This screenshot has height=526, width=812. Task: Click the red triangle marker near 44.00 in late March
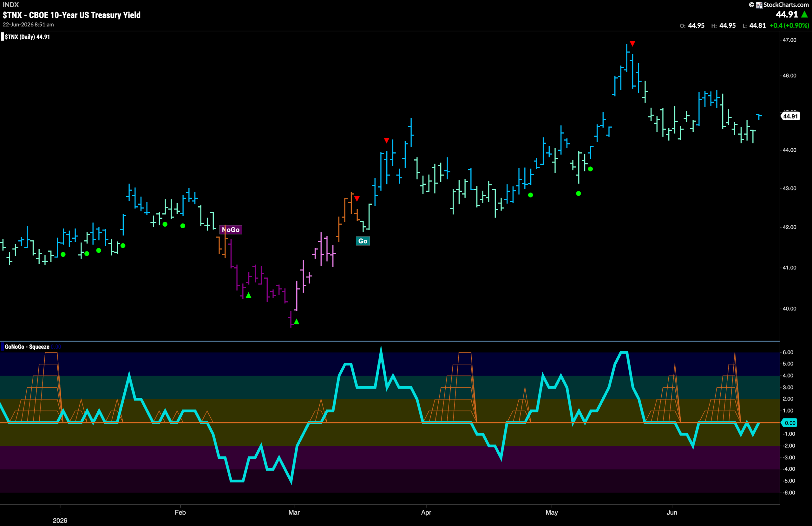point(386,140)
